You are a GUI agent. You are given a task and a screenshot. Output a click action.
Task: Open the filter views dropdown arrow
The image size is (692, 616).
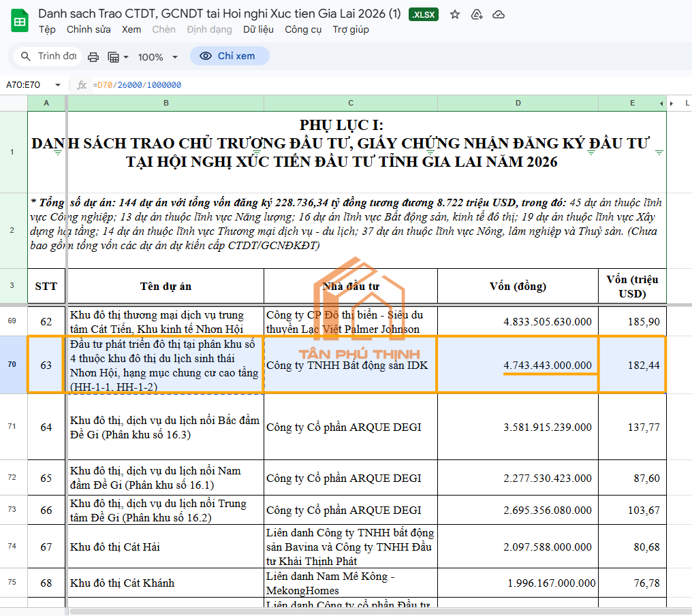(x=126, y=57)
